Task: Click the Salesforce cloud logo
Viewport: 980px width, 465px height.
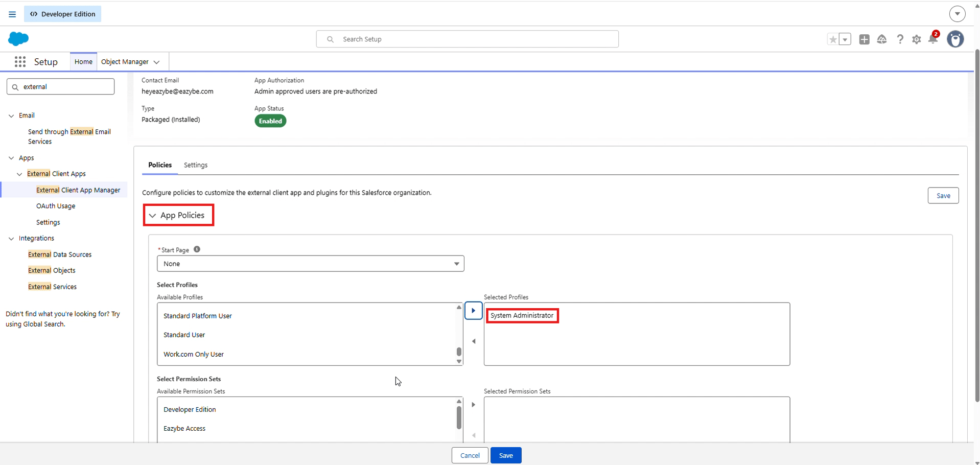Action: pyautogui.click(x=18, y=39)
